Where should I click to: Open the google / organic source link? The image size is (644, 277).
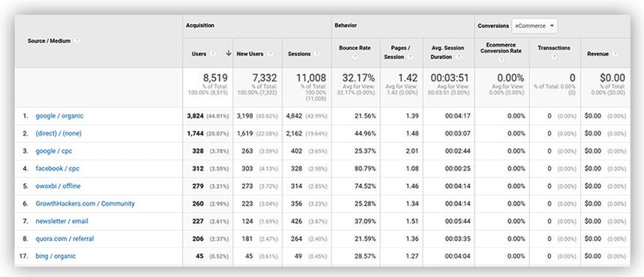pos(59,116)
